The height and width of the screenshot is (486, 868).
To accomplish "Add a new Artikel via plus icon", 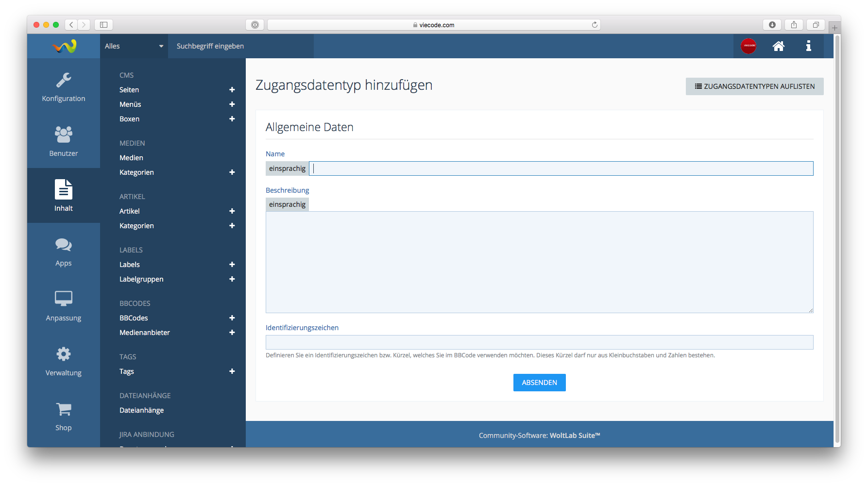I will [232, 211].
